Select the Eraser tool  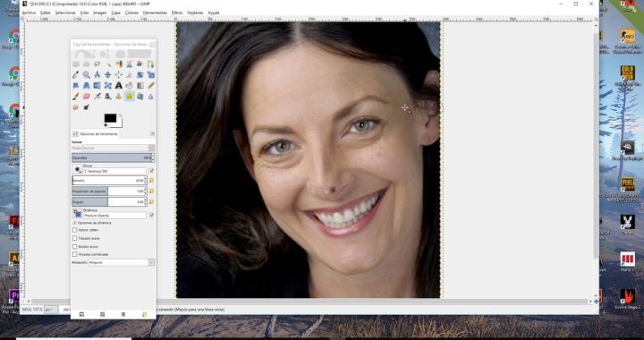pyautogui.click(x=86, y=96)
